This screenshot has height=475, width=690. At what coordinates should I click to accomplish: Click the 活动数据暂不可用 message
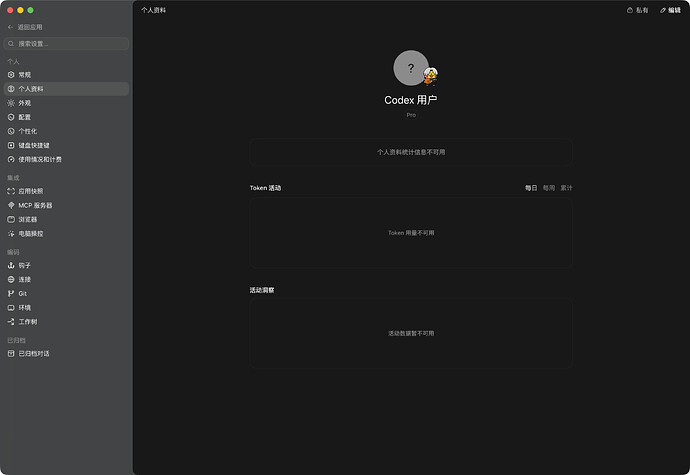point(411,333)
